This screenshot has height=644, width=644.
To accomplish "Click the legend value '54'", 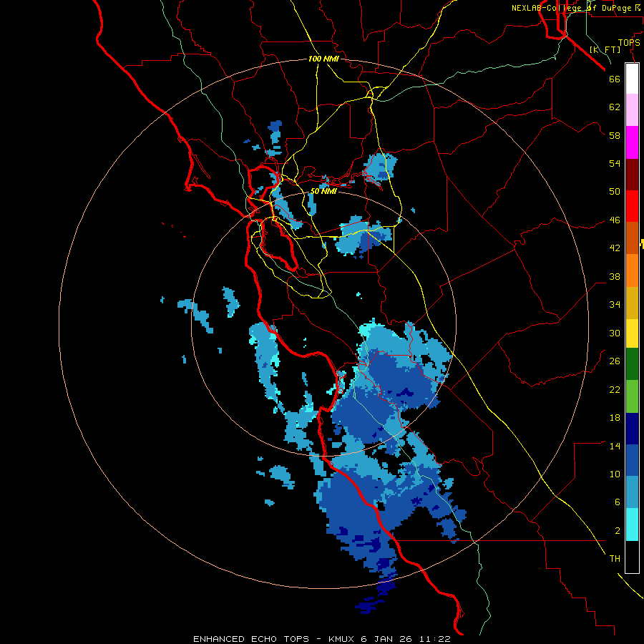I will click(x=615, y=163).
